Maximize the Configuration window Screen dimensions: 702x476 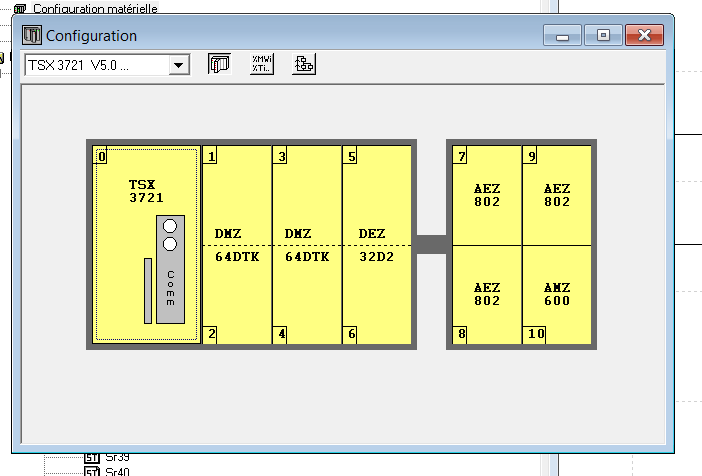click(x=603, y=35)
